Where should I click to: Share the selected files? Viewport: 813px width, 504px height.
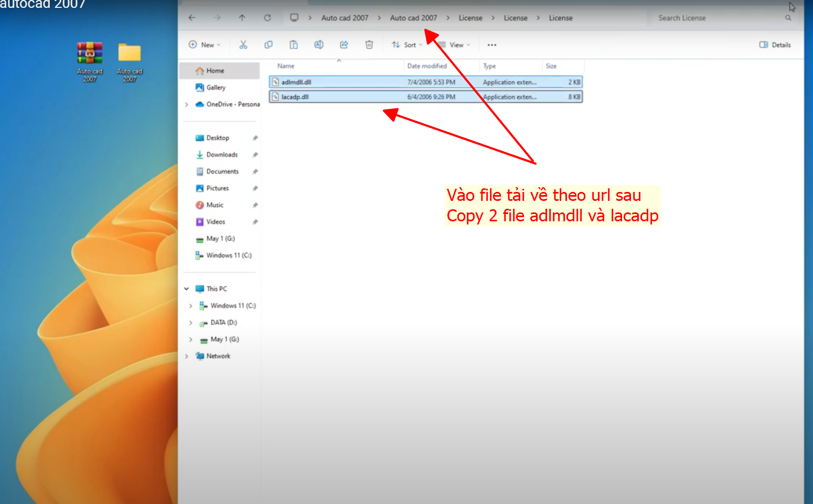pos(344,45)
